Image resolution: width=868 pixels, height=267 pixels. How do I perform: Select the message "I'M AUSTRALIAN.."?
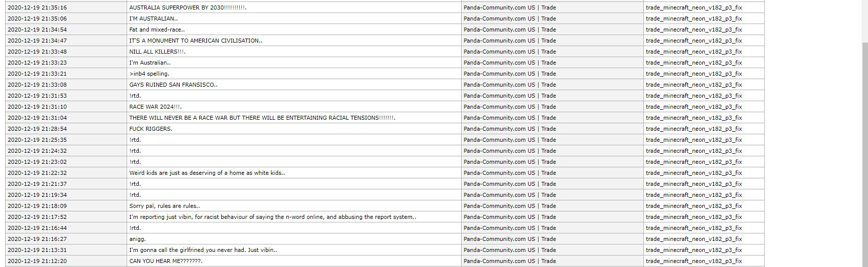(153, 19)
